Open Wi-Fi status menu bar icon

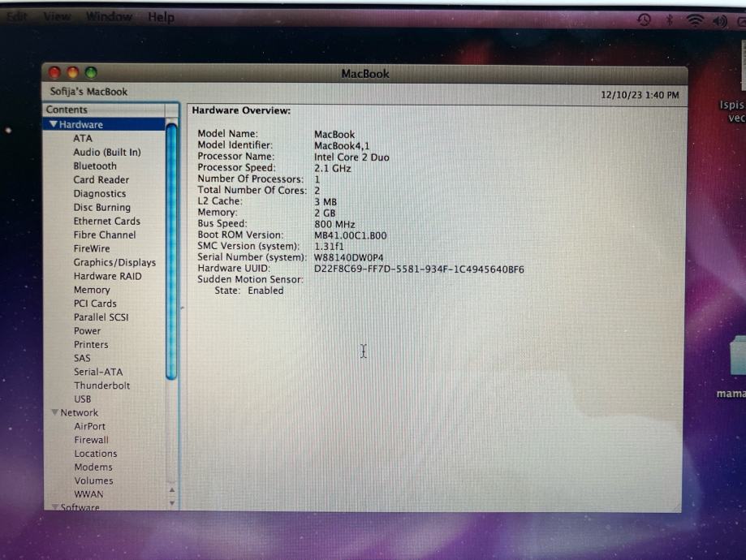click(695, 20)
